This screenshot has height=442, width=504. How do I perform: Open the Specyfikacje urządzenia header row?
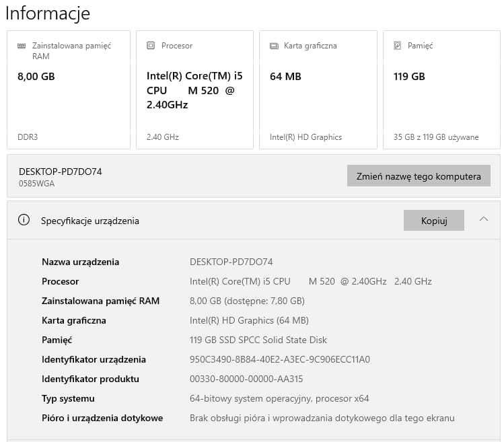(253, 220)
